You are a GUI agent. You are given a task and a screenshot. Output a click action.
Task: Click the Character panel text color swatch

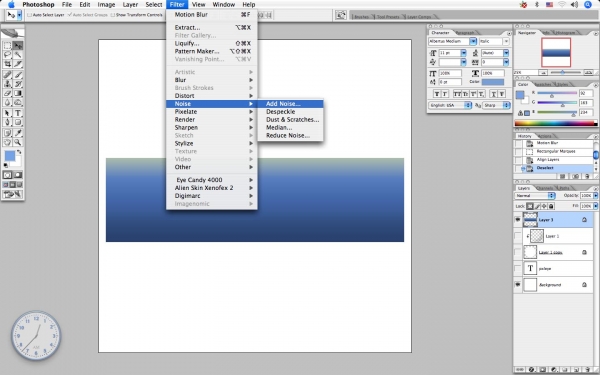[493, 82]
